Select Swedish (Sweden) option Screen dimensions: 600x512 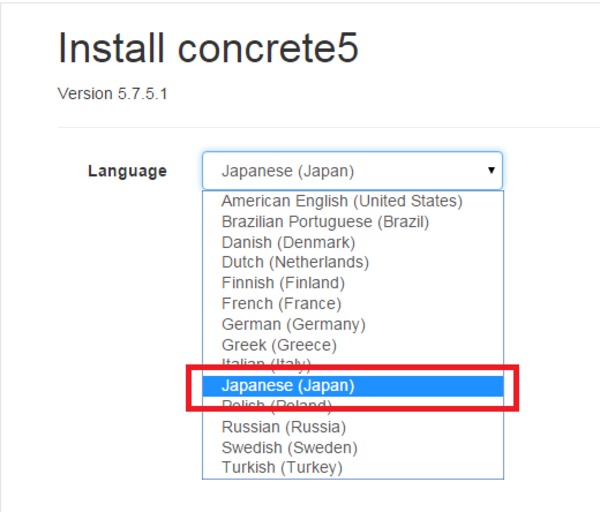click(x=352, y=448)
